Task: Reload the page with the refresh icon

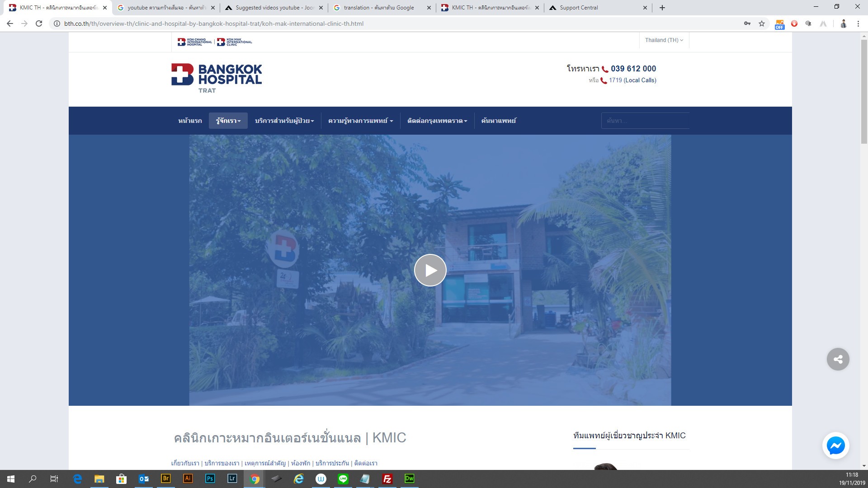Action: 39,23
